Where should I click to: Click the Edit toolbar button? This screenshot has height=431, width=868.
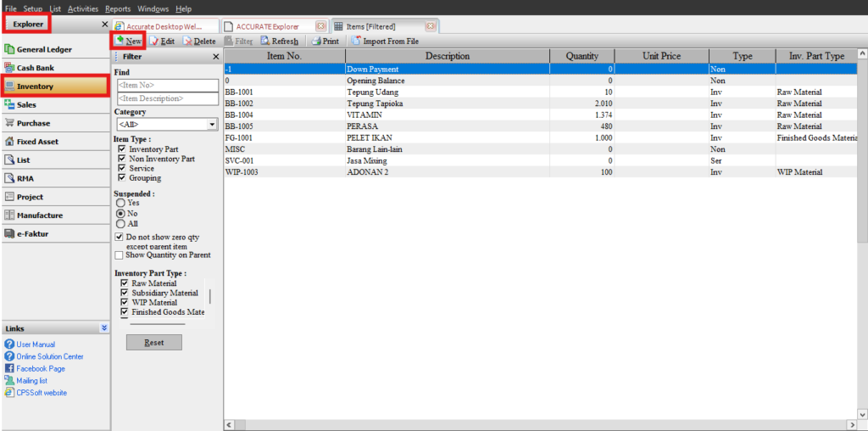click(162, 42)
